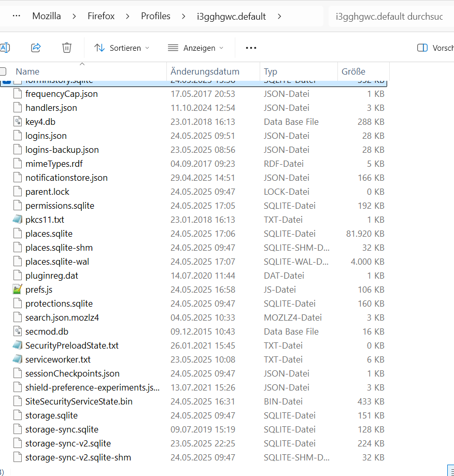Click the pkcs11.txt text file icon
Viewport: 454px width, 476px height.
click(18, 220)
